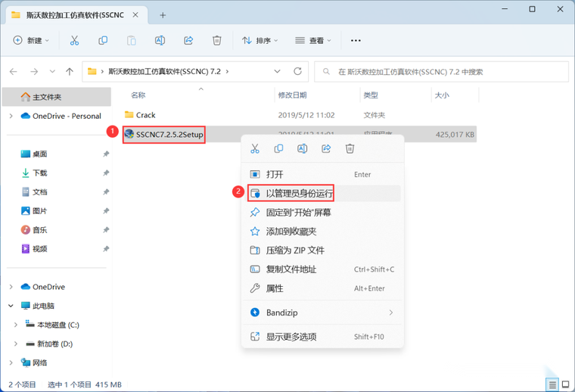This screenshot has height=392, width=575.
Task: Choose 固定到"开始"屏幕 in the context menu
Action: tap(323, 213)
